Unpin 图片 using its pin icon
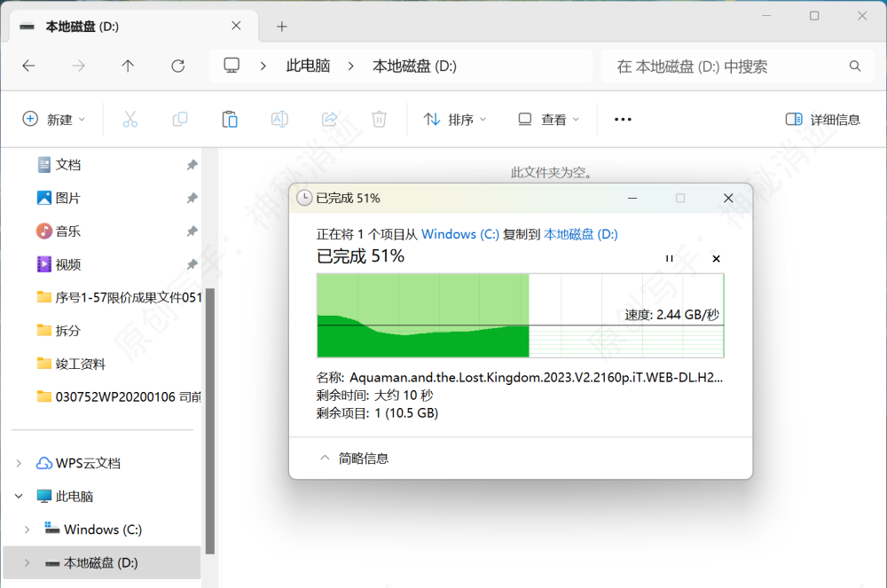Viewport: 887px width, 588px height. pyautogui.click(x=192, y=198)
